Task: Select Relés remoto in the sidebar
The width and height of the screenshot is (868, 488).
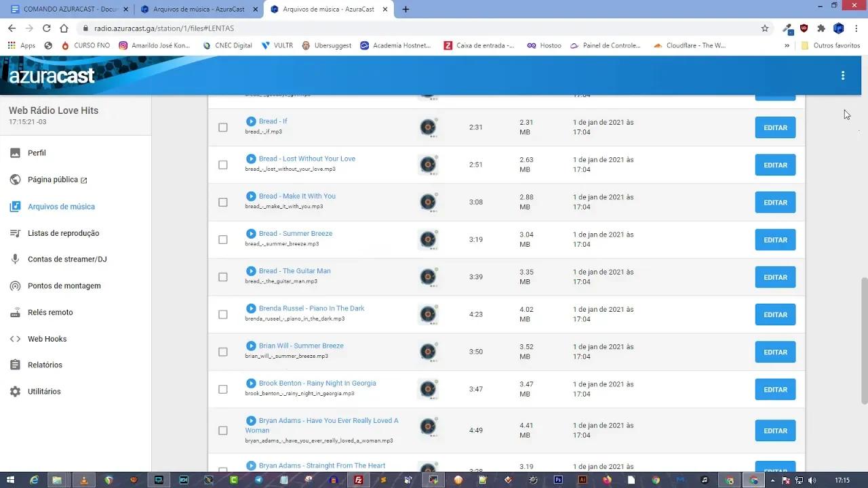Action: 49,312
